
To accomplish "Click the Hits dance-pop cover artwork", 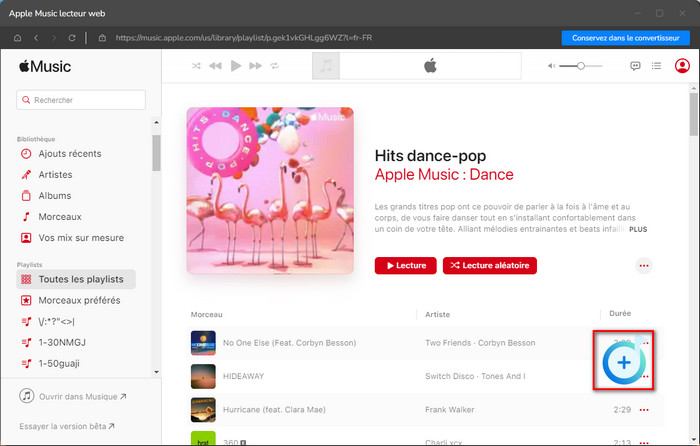I will [x=270, y=190].
